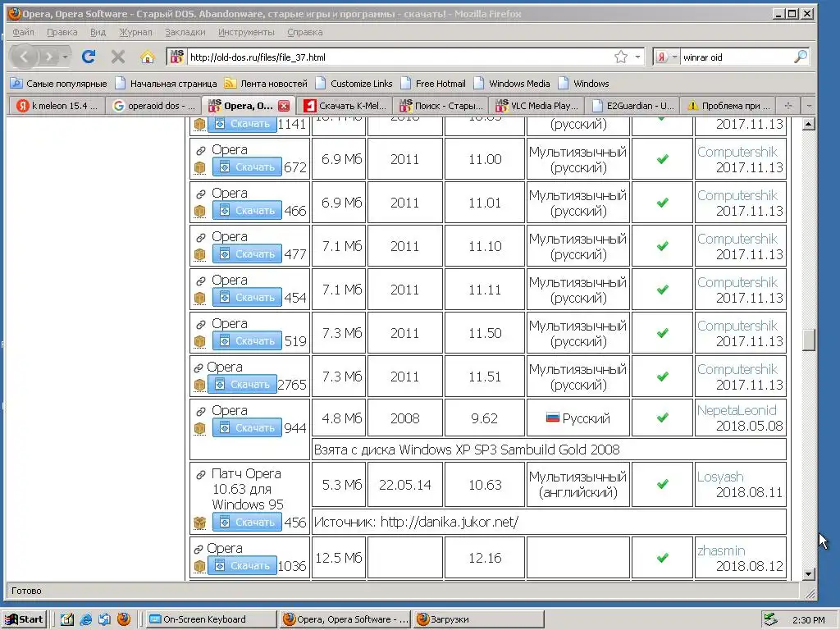Viewport: 840px width, 630px height.
Task: Download the Opera 10.63 Windows 95 patch
Action: (247, 522)
